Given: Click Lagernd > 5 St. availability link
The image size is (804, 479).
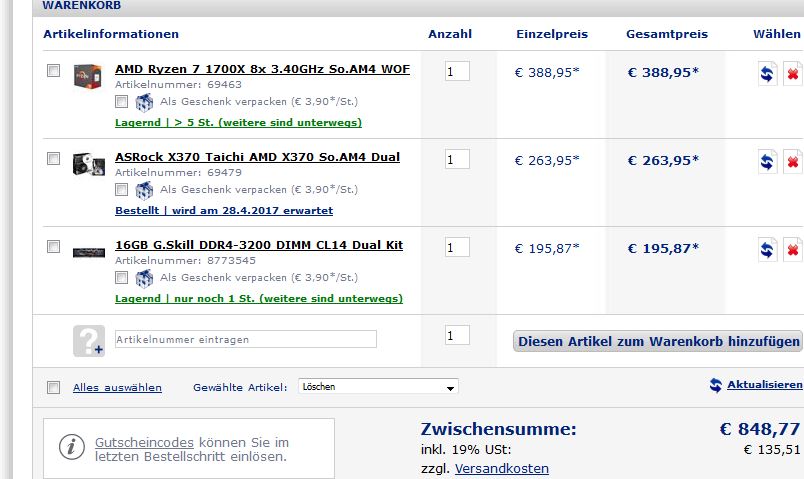Looking at the screenshot, I should point(238,123).
